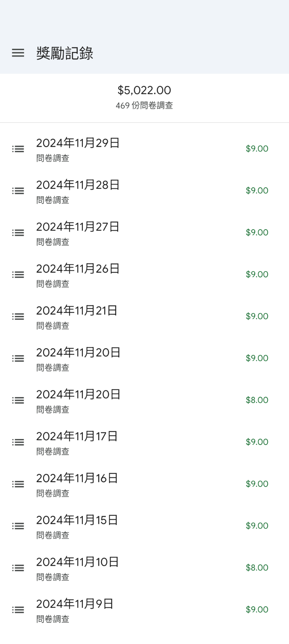Tap the $5,022.00 total reward balance
289x644 pixels.
tap(144, 90)
